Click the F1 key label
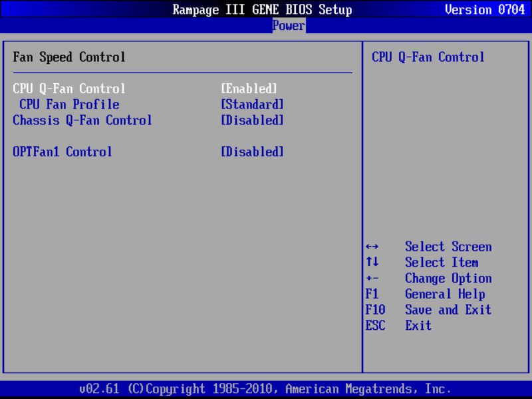The width and height of the screenshot is (532, 399). [372, 294]
